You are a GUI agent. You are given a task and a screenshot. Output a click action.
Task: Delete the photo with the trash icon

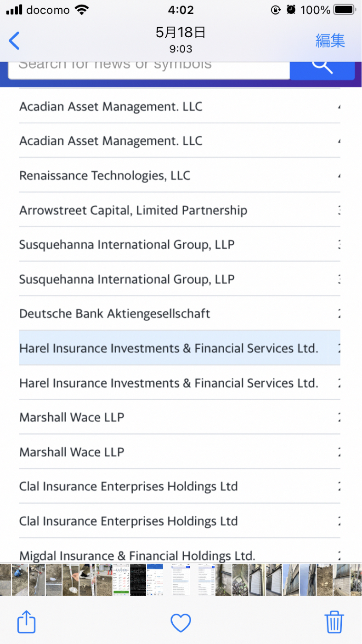[x=334, y=622]
